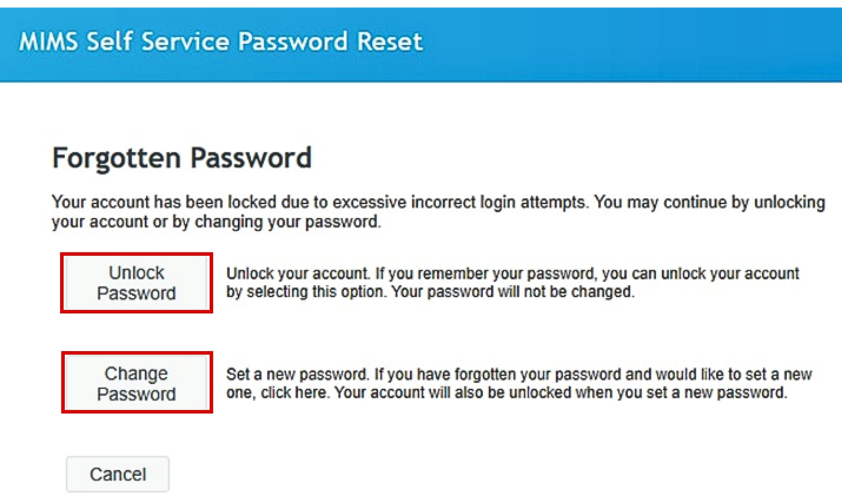The height and width of the screenshot is (504, 842).
Task: Click 'You may continue by unlocking' sentence
Action: [709, 202]
